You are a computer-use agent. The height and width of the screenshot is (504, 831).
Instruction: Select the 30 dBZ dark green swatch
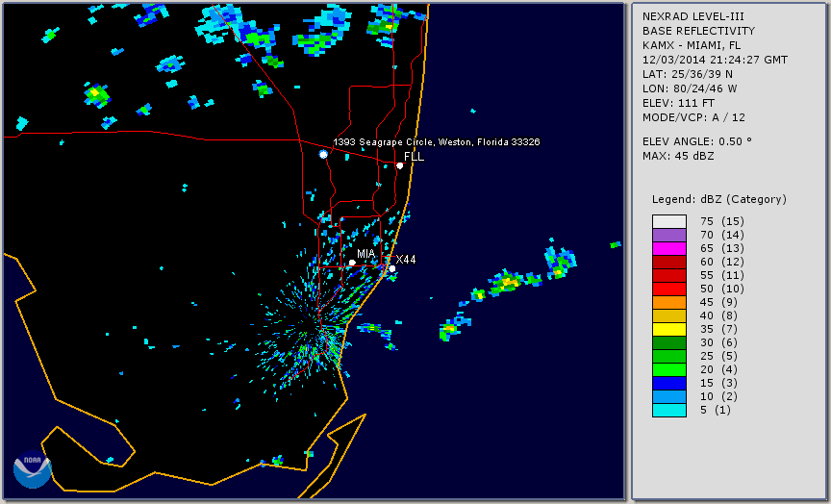669,342
